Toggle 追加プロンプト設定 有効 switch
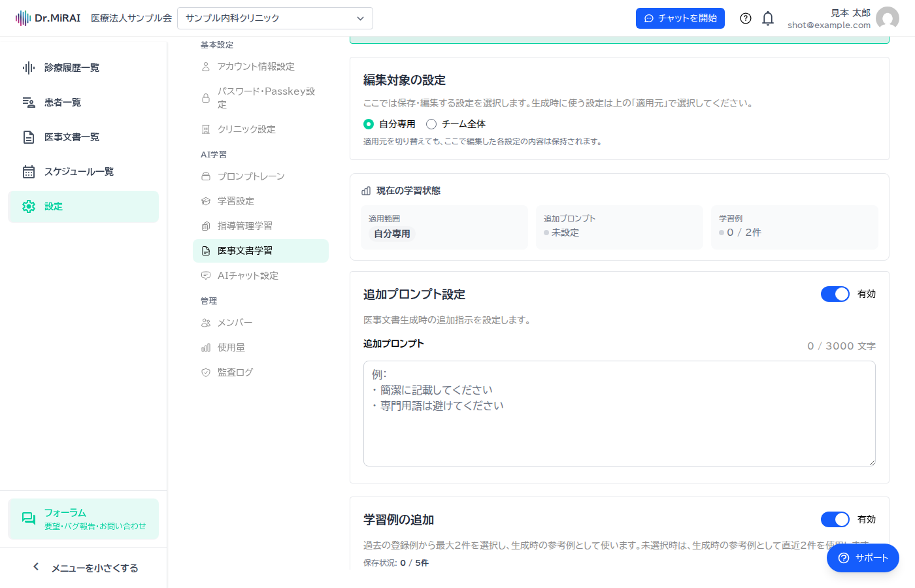Viewport: 915px width, 588px height. pyautogui.click(x=835, y=294)
